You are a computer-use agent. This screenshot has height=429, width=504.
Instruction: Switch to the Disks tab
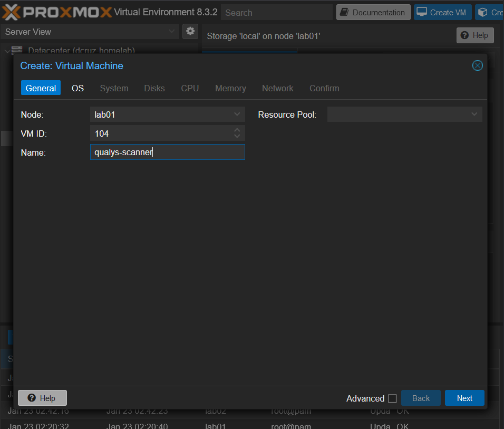pos(154,88)
